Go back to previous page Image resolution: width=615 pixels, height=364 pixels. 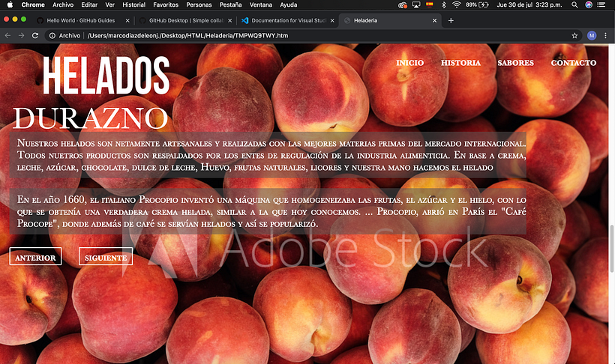(7, 36)
